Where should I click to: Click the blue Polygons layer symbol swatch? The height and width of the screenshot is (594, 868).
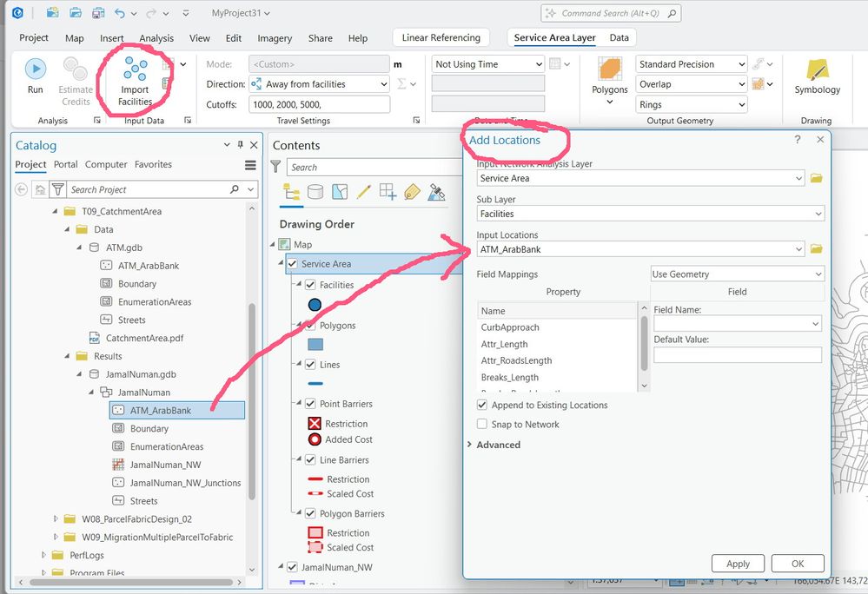315,344
